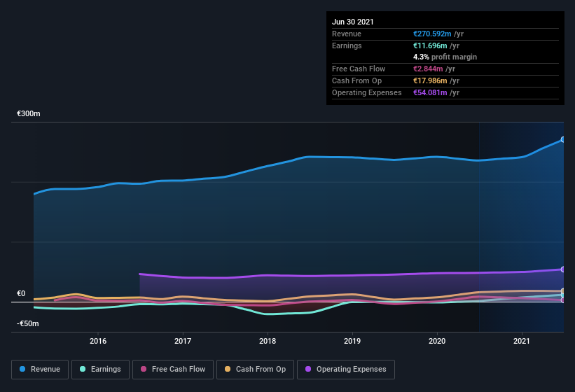Viewport: 575px width, 392px height.
Task: Click the orange Cash From Op dot
Action: tap(228, 369)
